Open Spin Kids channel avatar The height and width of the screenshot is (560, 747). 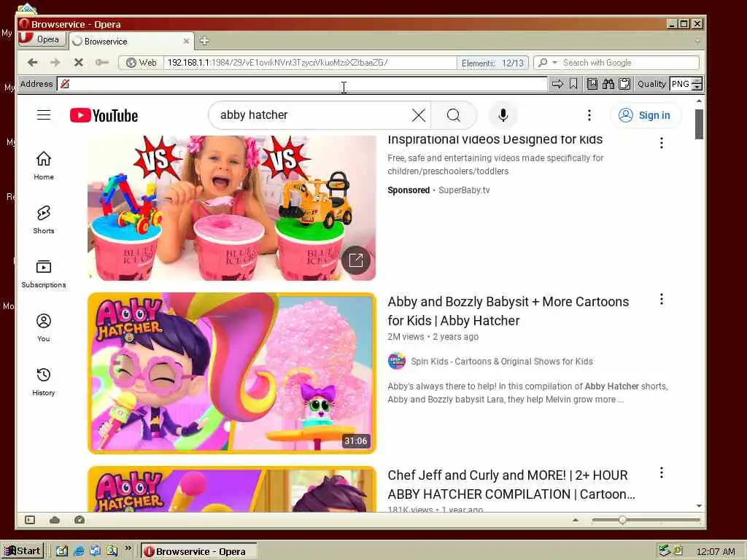point(396,362)
